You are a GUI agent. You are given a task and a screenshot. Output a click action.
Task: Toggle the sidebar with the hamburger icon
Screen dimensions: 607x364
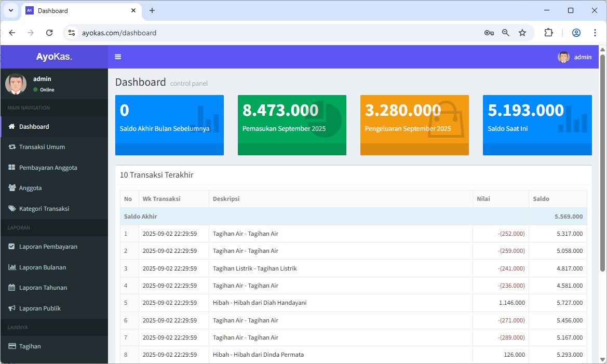118,57
